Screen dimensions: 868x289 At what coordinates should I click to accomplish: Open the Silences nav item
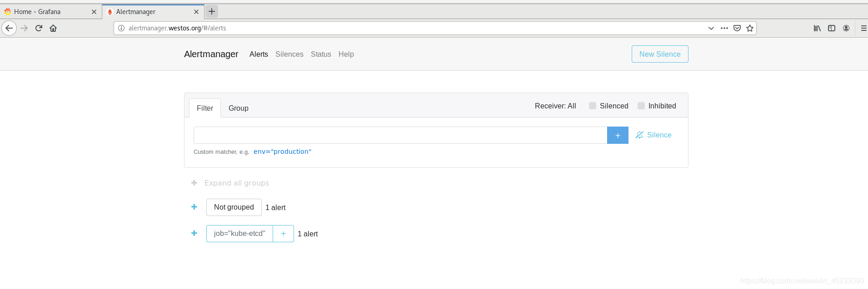pyautogui.click(x=289, y=54)
